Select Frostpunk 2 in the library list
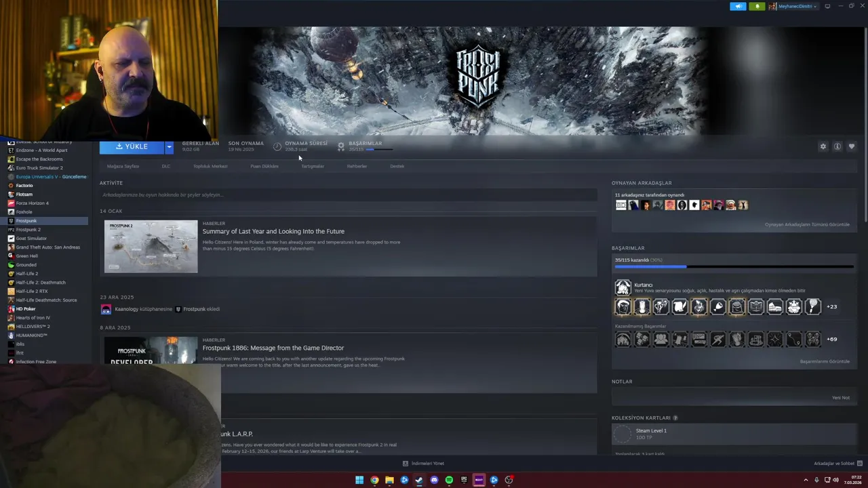Image resolution: width=868 pixels, height=488 pixels. (28, 230)
